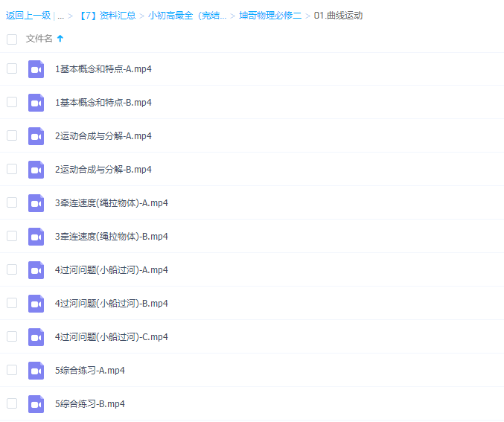Click video icon of 5综合练习-B.mp4
504x422 pixels.
[36, 404]
